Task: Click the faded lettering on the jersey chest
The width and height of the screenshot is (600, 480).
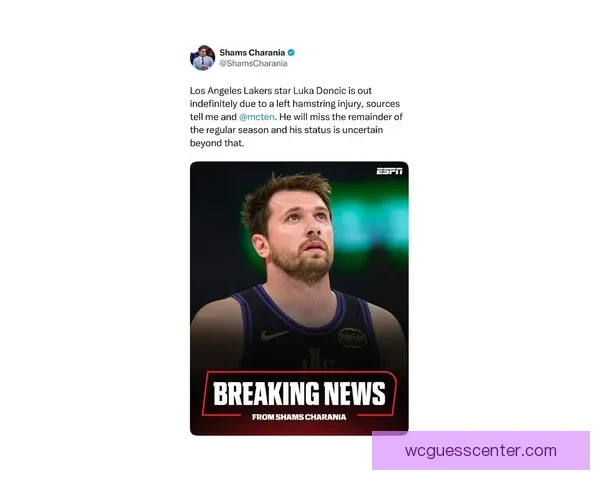Action: [x=315, y=359]
